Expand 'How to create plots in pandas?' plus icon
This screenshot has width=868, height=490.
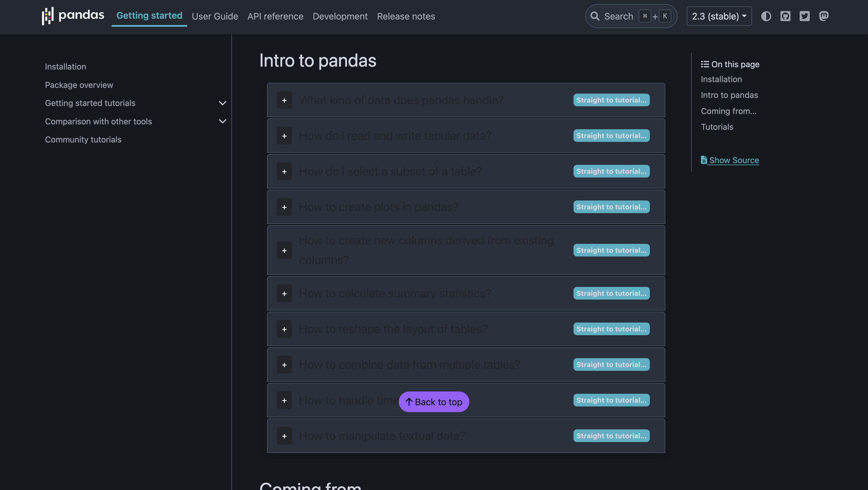tap(284, 207)
